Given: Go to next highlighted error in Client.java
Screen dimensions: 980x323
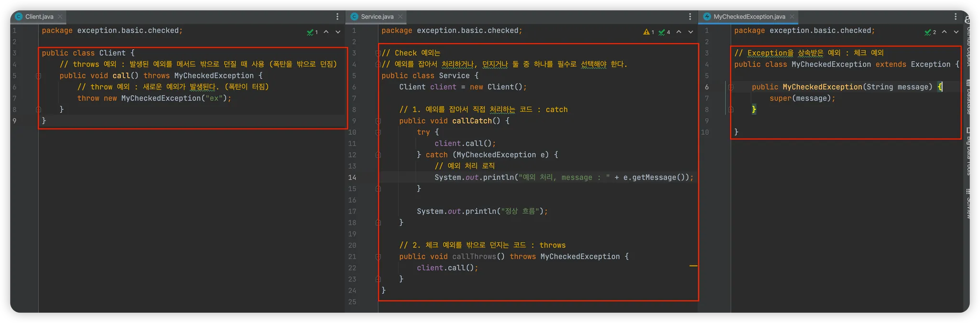Looking at the screenshot, I should [x=338, y=32].
